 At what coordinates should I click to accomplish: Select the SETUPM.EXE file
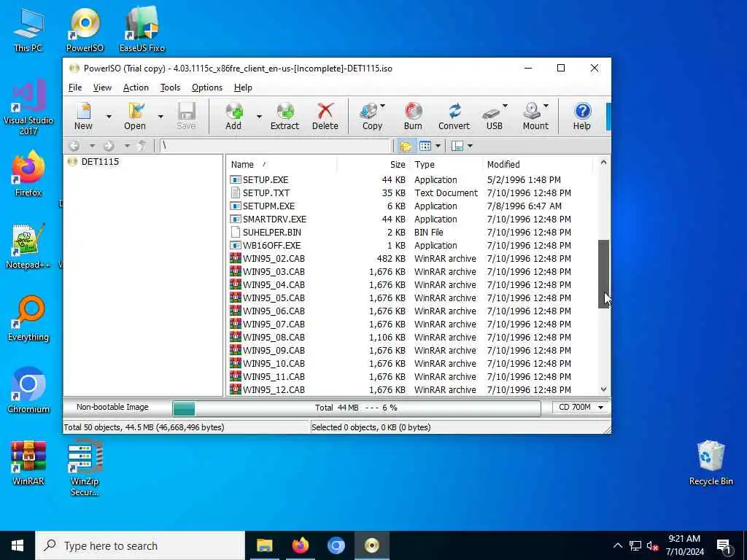(268, 206)
